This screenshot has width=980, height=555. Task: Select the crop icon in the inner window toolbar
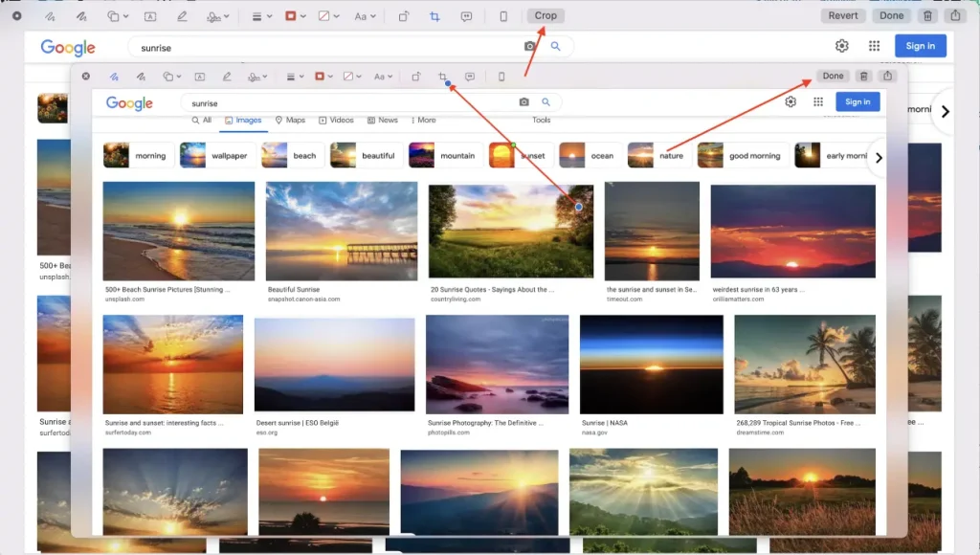pos(443,77)
